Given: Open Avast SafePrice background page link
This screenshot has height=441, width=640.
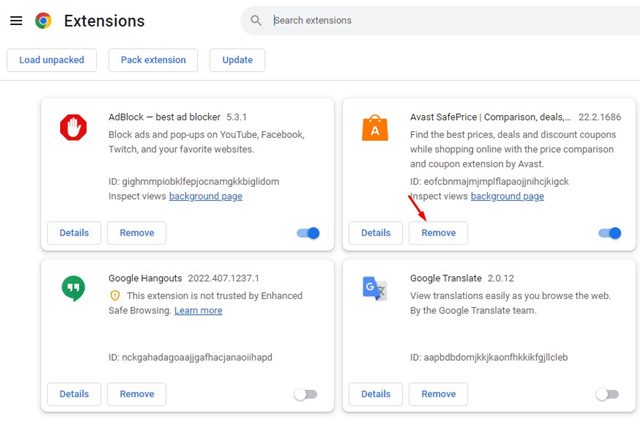Looking at the screenshot, I should pyautogui.click(x=507, y=196).
